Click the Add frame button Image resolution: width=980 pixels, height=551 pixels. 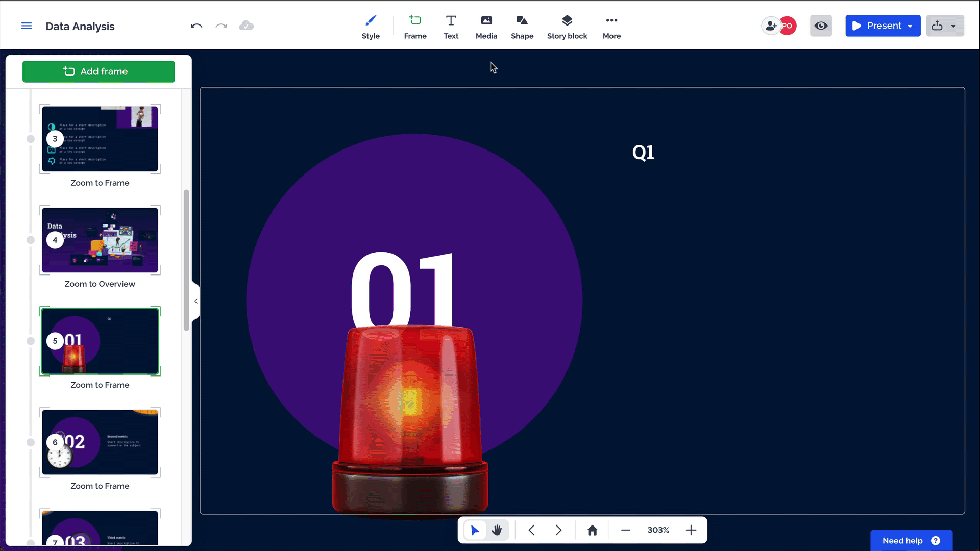tap(99, 71)
